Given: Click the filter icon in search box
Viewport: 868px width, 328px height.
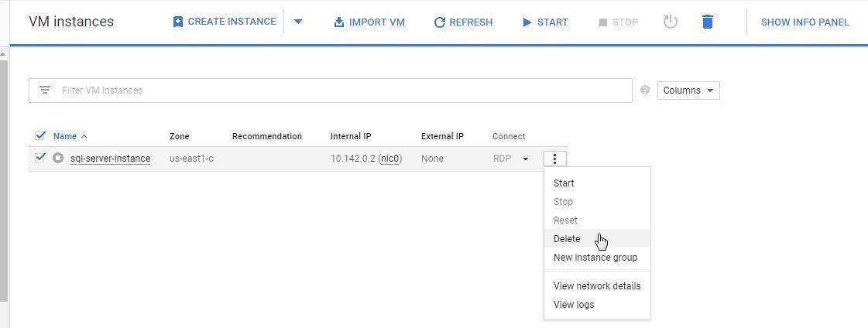Looking at the screenshot, I should (45, 91).
